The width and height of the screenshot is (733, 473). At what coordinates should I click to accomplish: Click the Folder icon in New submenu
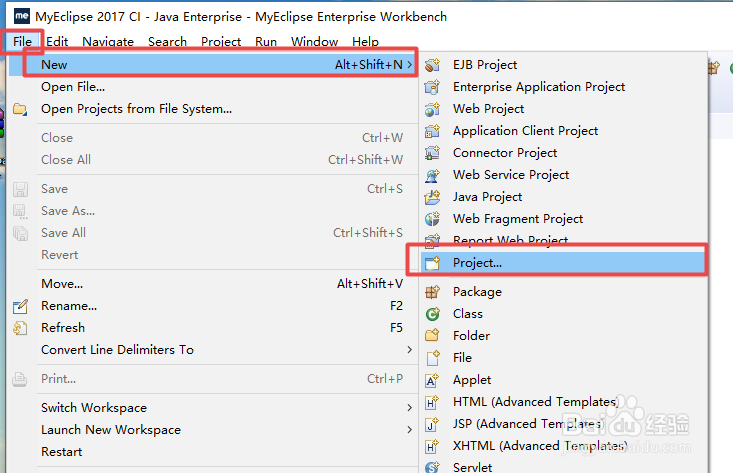[432, 336]
